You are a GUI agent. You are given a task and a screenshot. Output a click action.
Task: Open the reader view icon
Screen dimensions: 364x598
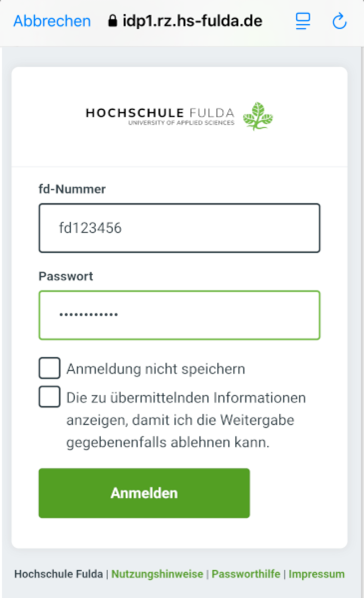tap(303, 21)
